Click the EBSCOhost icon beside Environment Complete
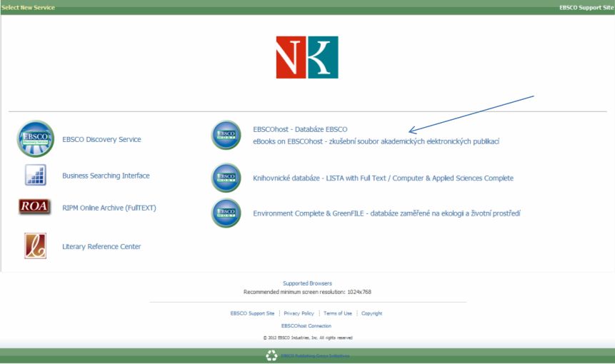 point(226,213)
